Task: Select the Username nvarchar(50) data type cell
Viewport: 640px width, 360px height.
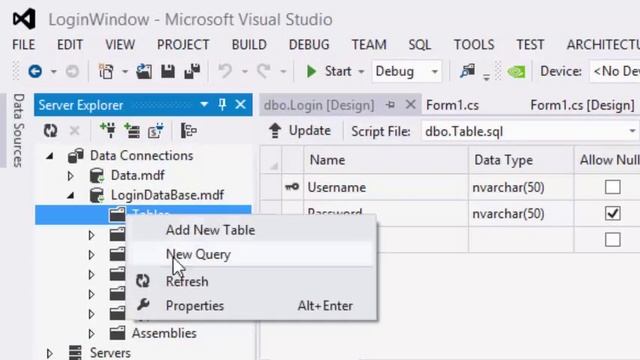Action: click(x=521, y=187)
